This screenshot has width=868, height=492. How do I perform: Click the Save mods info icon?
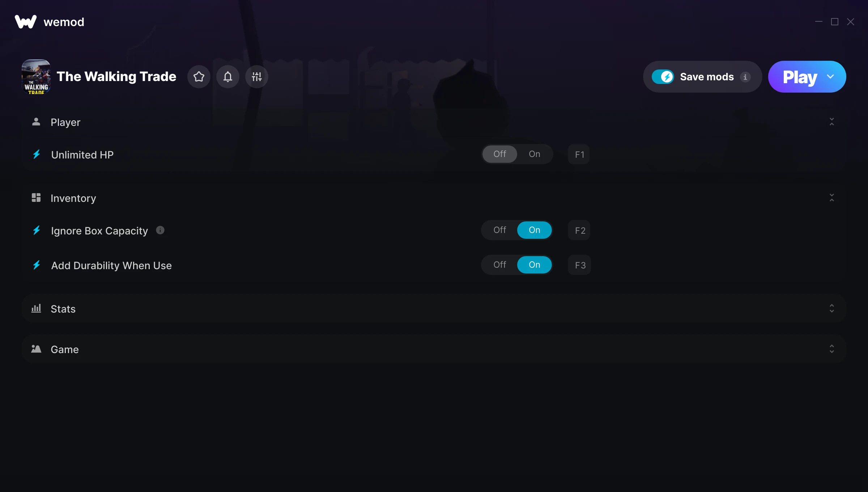coord(745,77)
